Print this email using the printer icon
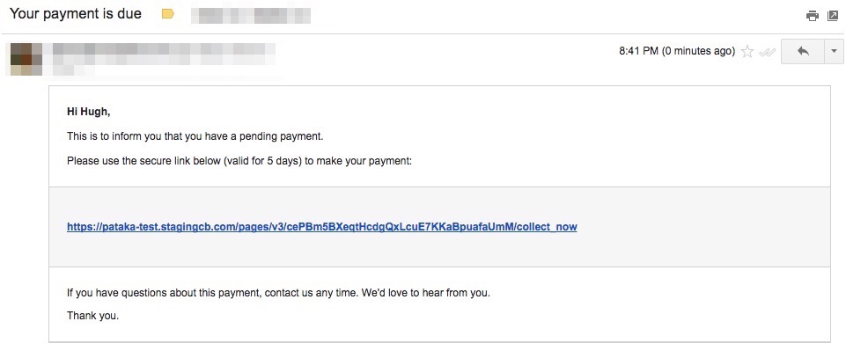Screen dimensions: 868x358 point(813,16)
